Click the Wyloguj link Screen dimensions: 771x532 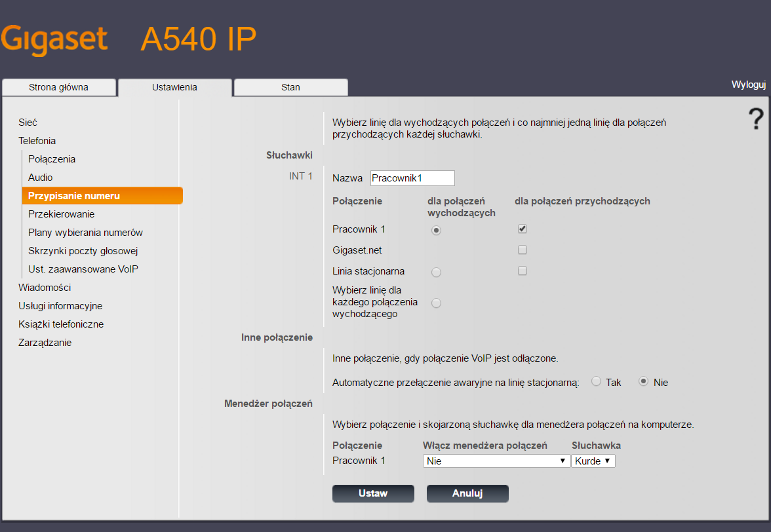tap(749, 85)
